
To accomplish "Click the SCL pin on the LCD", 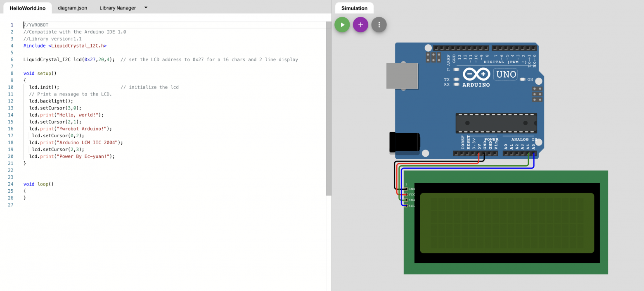I will click(407, 205).
